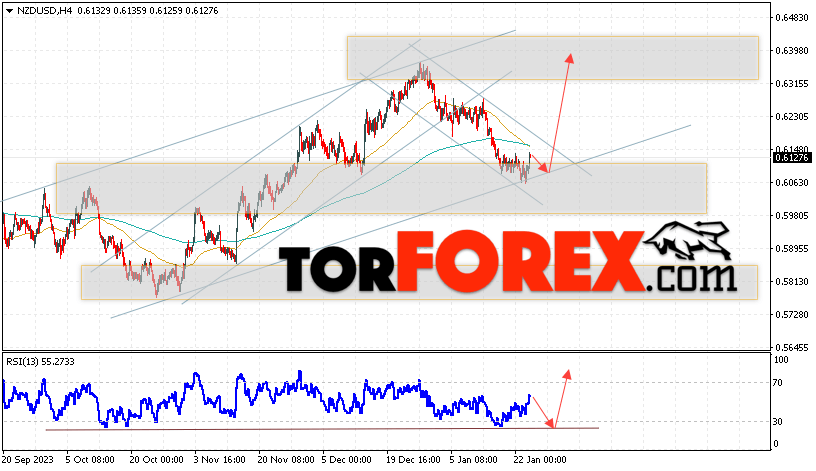
Task: Select price level 0.58130 on the scale
Action: coord(792,282)
